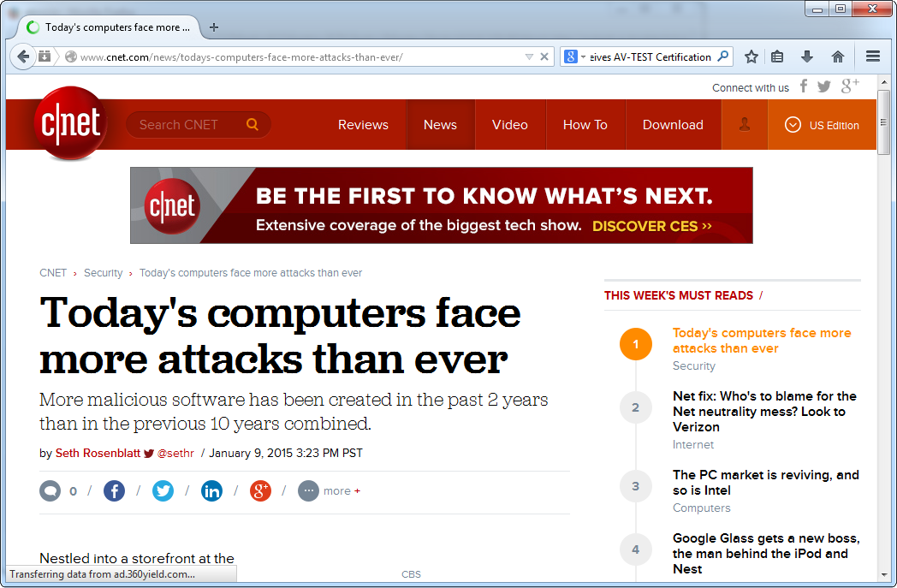Open the Download navigation tab
The height and width of the screenshot is (588, 897).
[x=673, y=125]
